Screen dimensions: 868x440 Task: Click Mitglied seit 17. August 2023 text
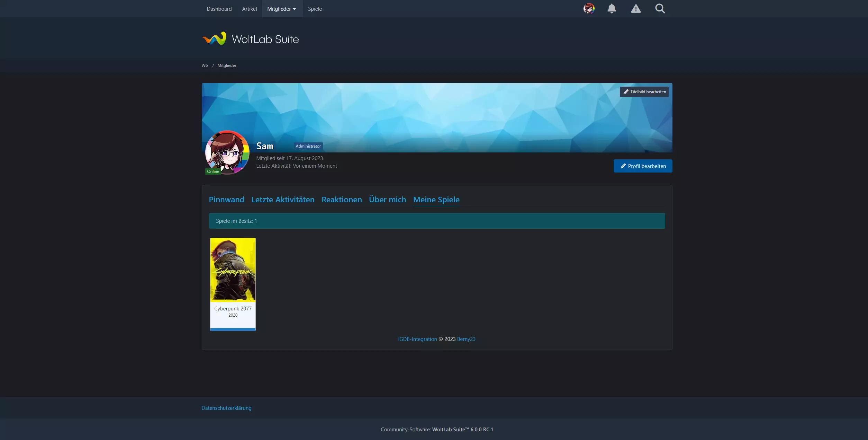click(289, 158)
